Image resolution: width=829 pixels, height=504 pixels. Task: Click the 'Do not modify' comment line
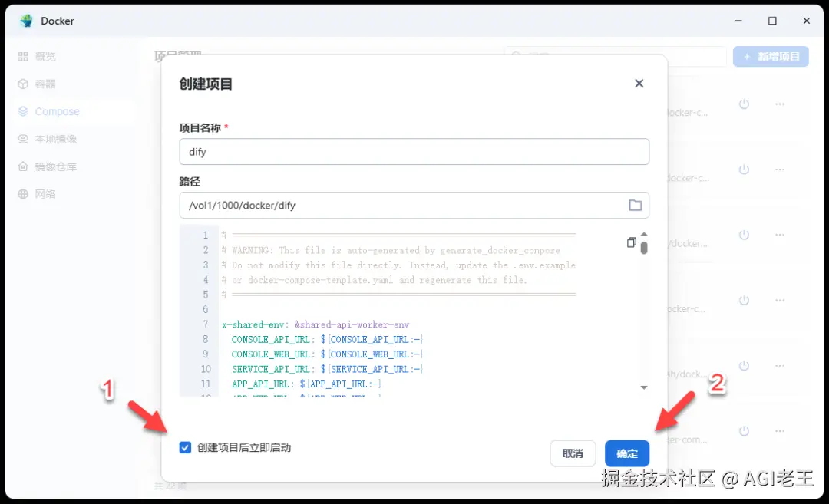click(398, 265)
